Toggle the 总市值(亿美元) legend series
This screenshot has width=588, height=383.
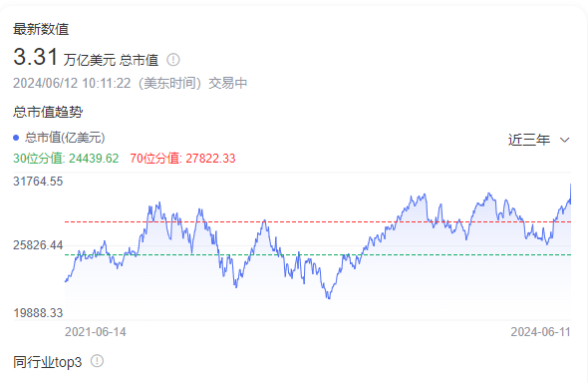(59, 138)
